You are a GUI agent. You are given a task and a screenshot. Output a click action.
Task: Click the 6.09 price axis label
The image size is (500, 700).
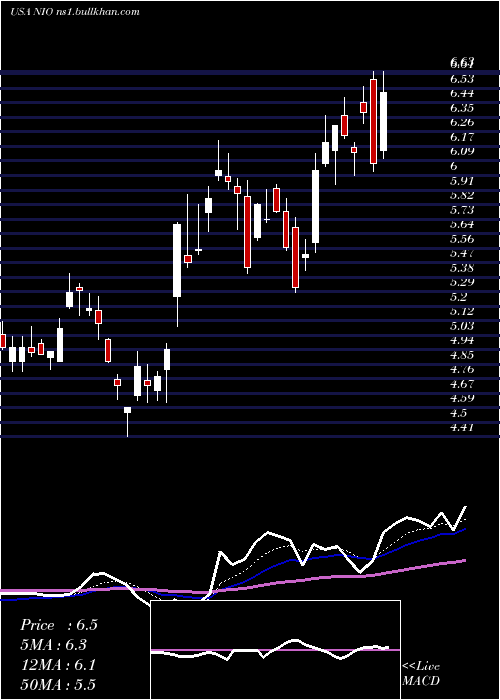462,151
